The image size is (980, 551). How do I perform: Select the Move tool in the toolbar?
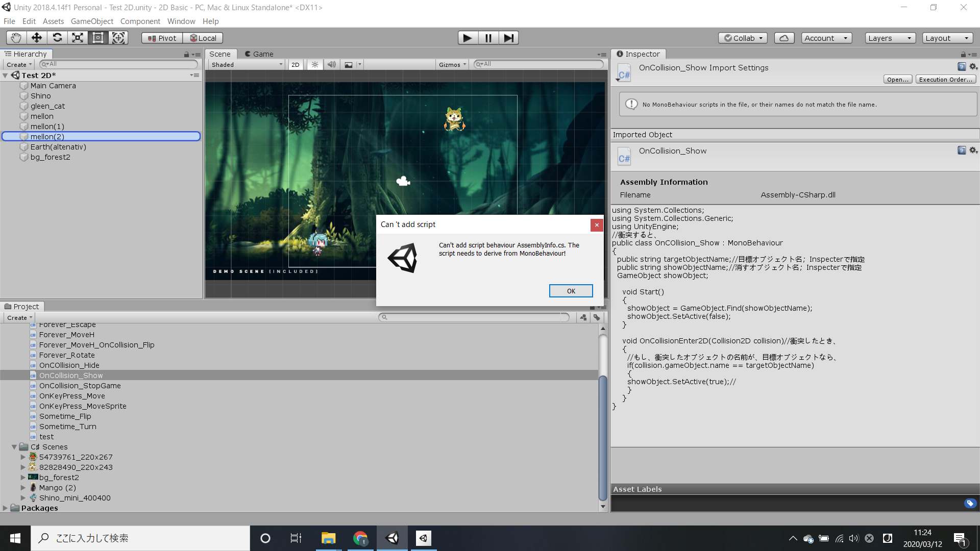[37, 38]
